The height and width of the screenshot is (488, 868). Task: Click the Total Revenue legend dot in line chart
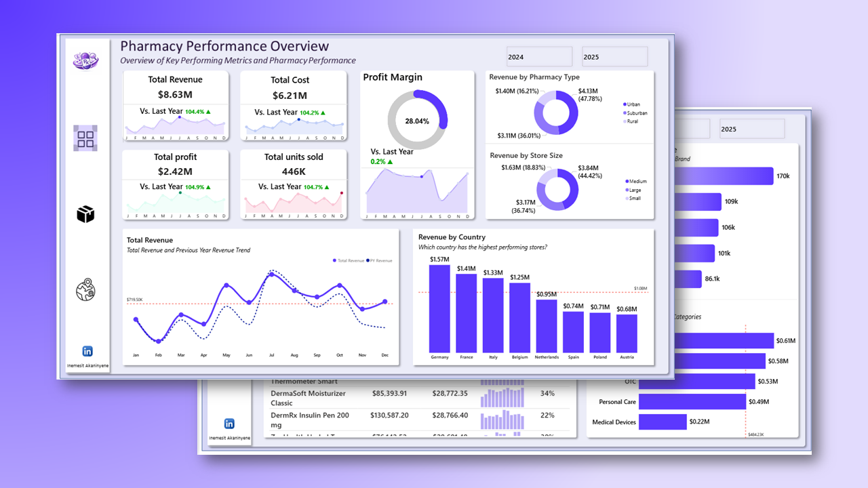pyautogui.click(x=334, y=260)
